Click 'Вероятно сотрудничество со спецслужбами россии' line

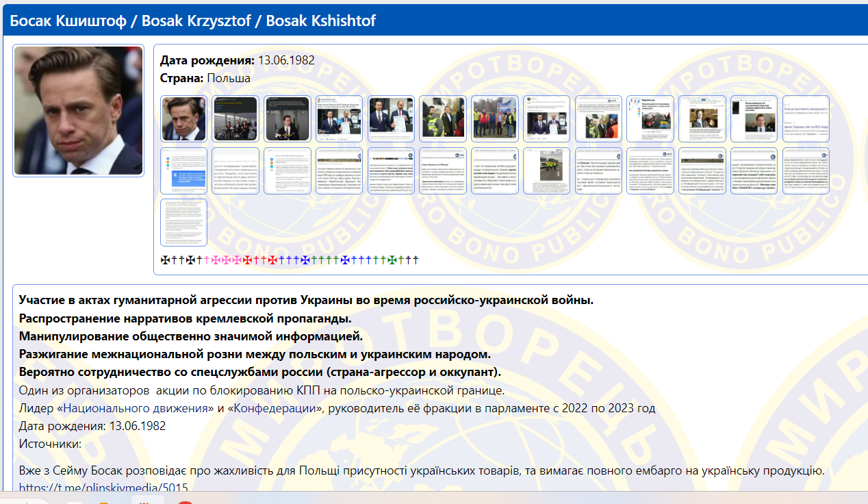(260, 372)
